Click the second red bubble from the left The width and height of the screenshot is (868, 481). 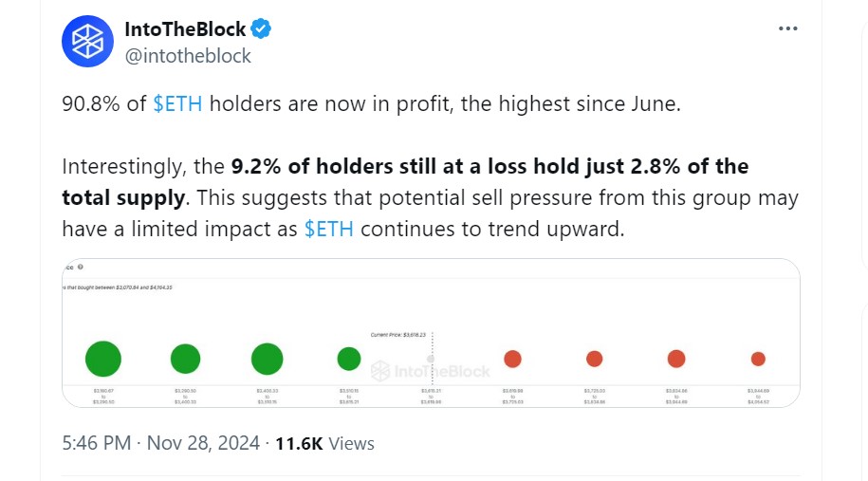(x=594, y=359)
